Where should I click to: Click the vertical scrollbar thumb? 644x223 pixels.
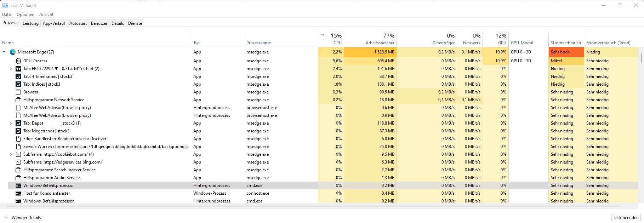pyautogui.click(x=641, y=58)
